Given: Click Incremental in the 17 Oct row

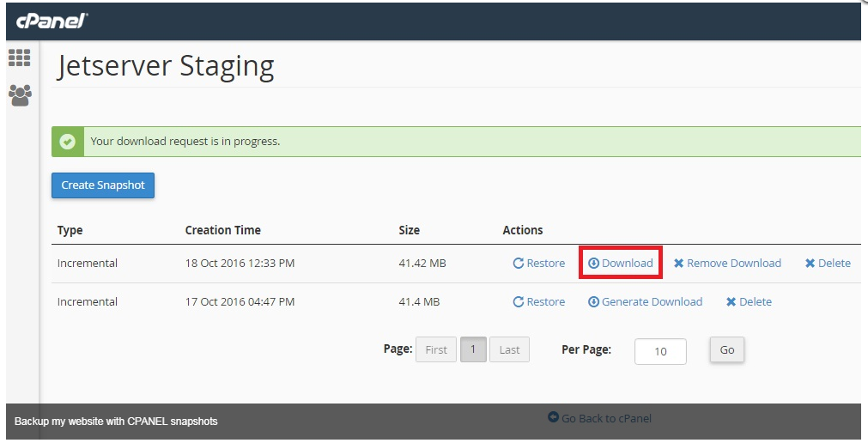Looking at the screenshot, I should (88, 302).
